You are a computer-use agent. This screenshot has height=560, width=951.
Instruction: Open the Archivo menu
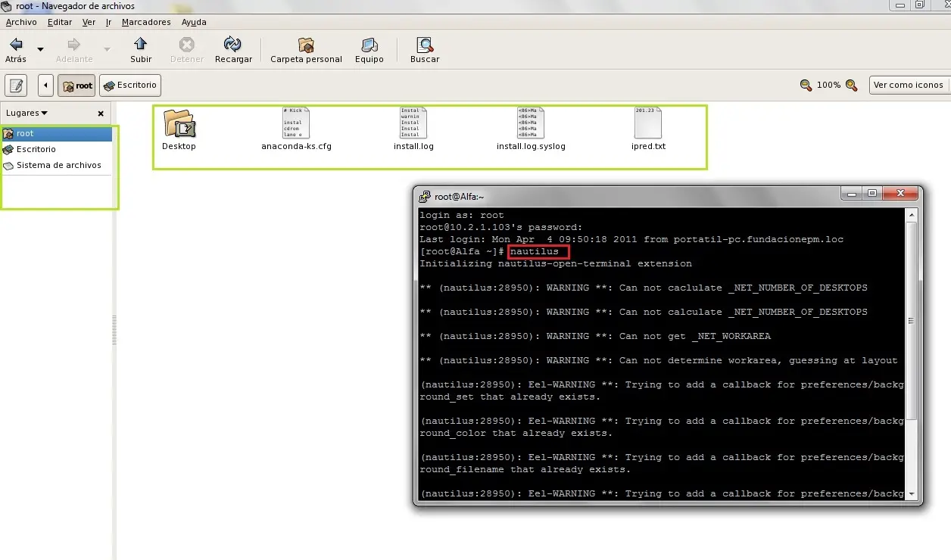[x=21, y=22]
